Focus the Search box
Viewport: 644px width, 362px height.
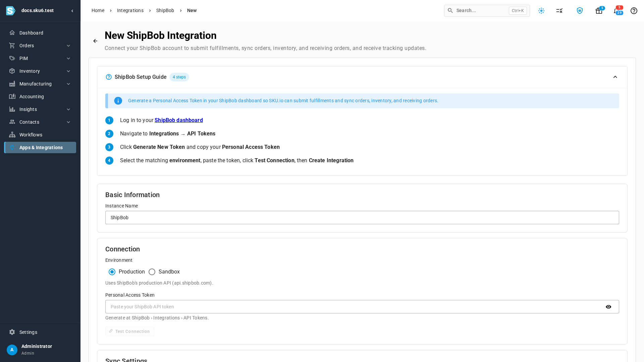point(487,11)
